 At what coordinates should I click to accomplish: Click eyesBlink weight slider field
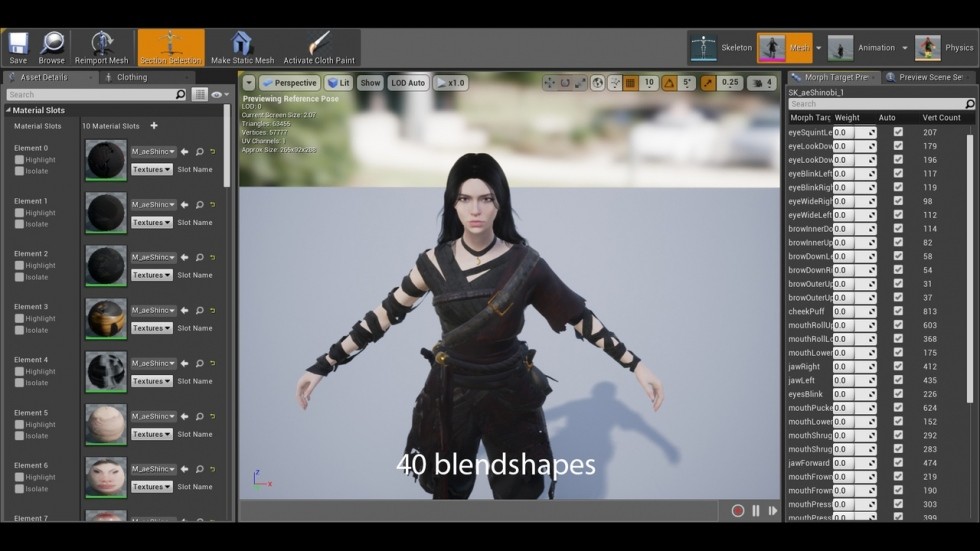tap(854, 394)
